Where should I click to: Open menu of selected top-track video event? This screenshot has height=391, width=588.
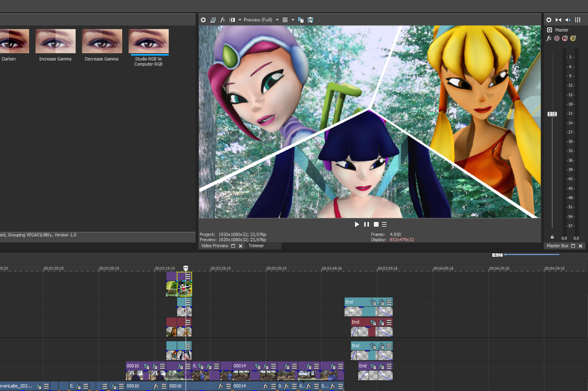188,276
